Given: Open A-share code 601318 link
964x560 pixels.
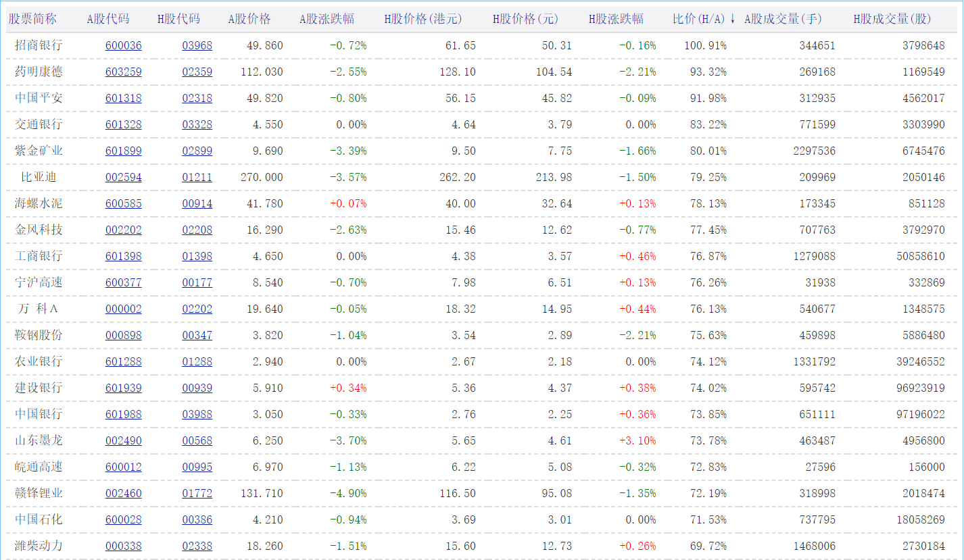Looking at the screenshot, I should (124, 98).
